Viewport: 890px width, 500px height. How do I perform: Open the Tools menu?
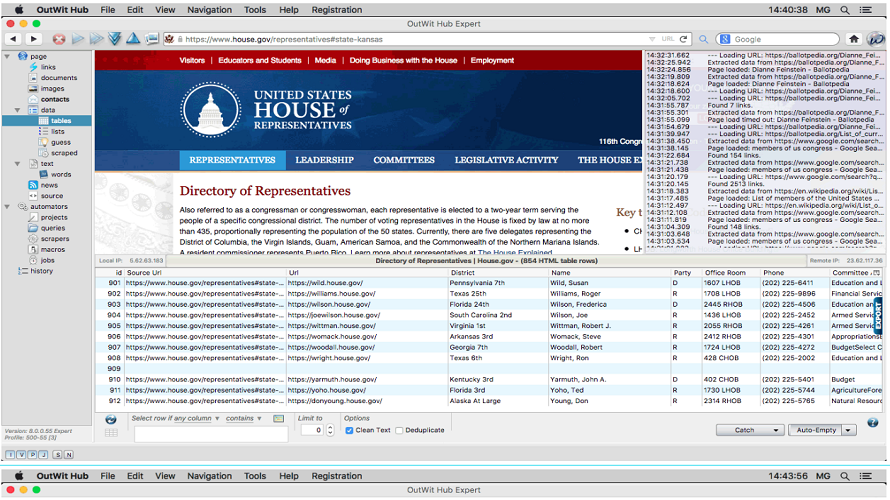[x=255, y=10]
